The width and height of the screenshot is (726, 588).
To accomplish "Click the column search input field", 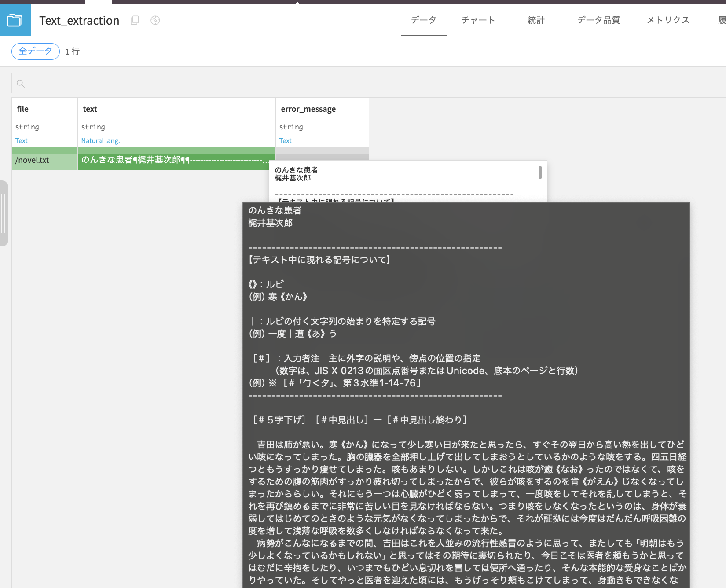I will pos(28,83).
